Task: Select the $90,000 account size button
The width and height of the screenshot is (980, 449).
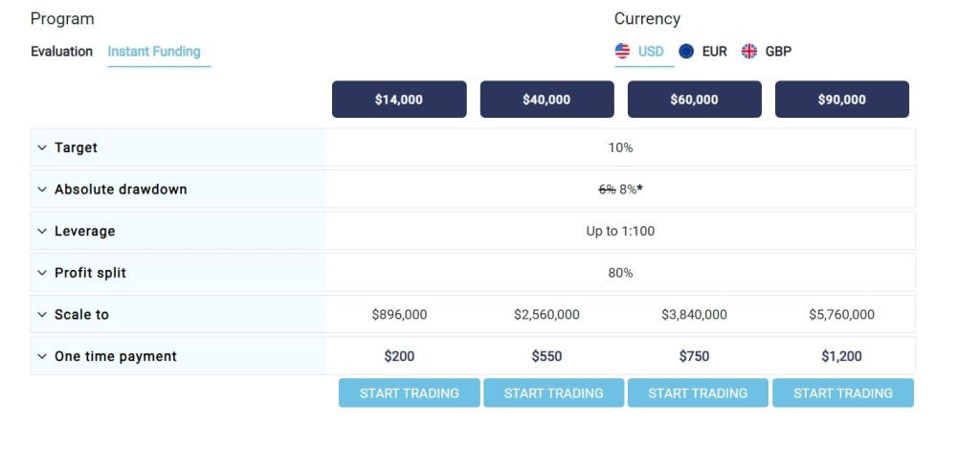Action: click(x=842, y=99)
